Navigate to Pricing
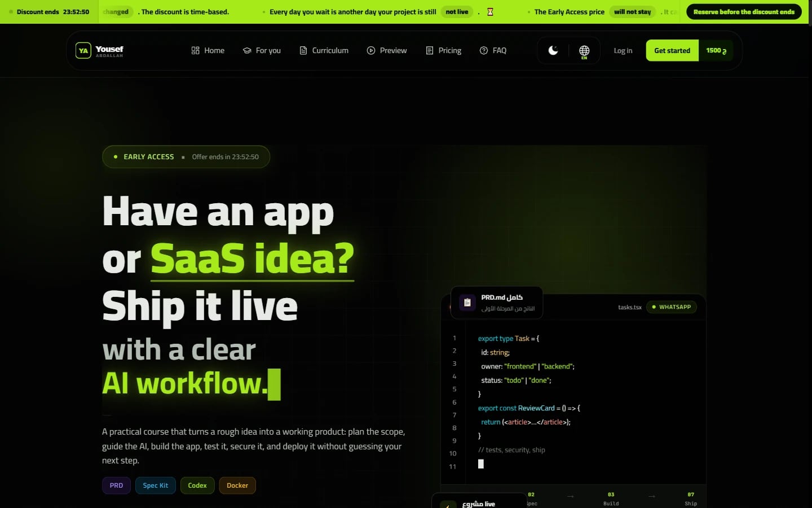 444,50
